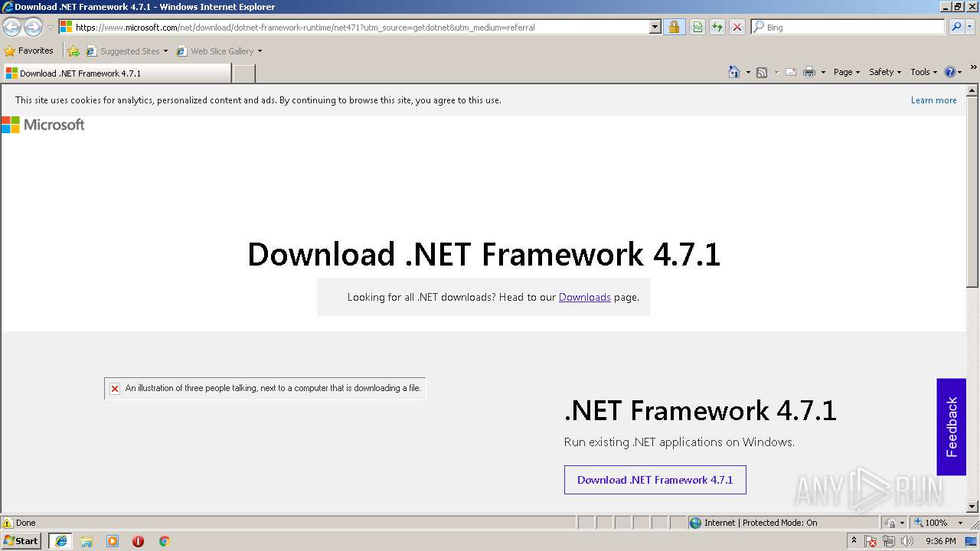
Task: Click the vertical scrollbar up arrow
Action: tap(972, 90)
